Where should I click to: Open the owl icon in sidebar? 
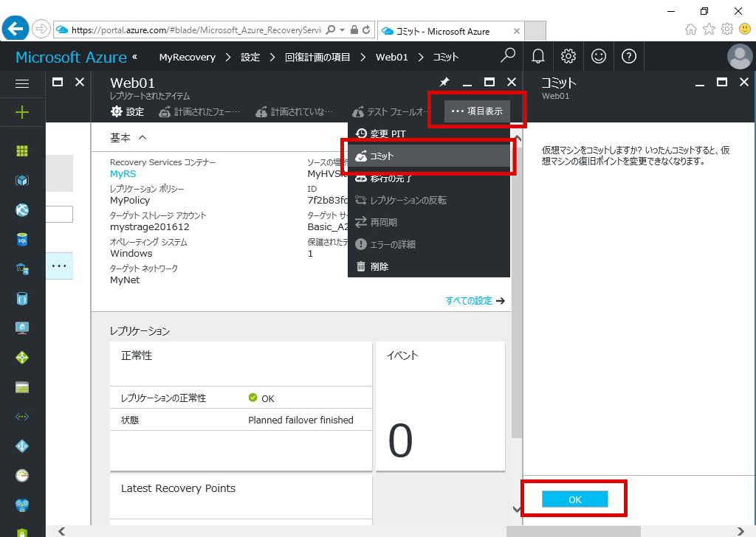click(22, 505)
